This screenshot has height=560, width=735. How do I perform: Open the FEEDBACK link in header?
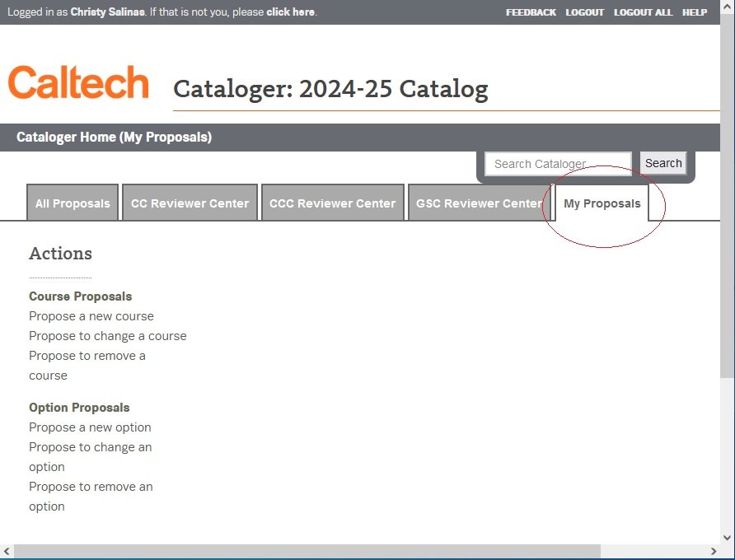click(531, 12)
